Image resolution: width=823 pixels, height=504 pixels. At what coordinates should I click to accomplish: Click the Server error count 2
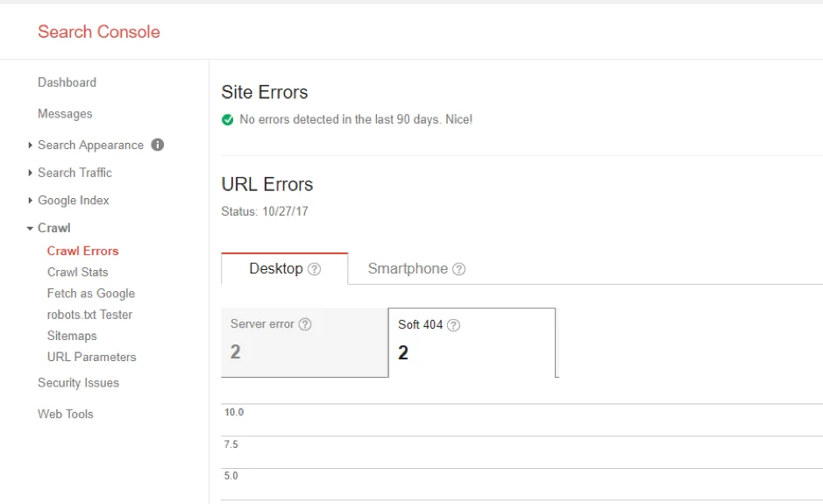(235, 351)
